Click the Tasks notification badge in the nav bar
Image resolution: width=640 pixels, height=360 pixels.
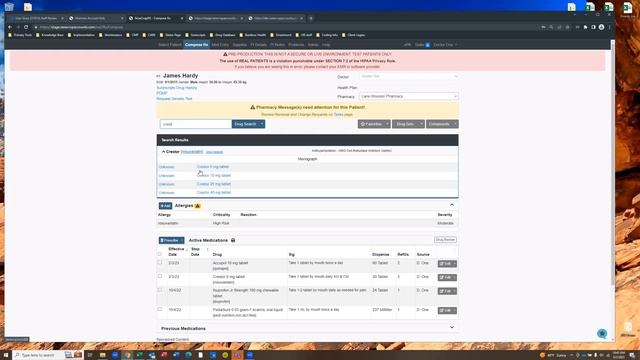427,45
